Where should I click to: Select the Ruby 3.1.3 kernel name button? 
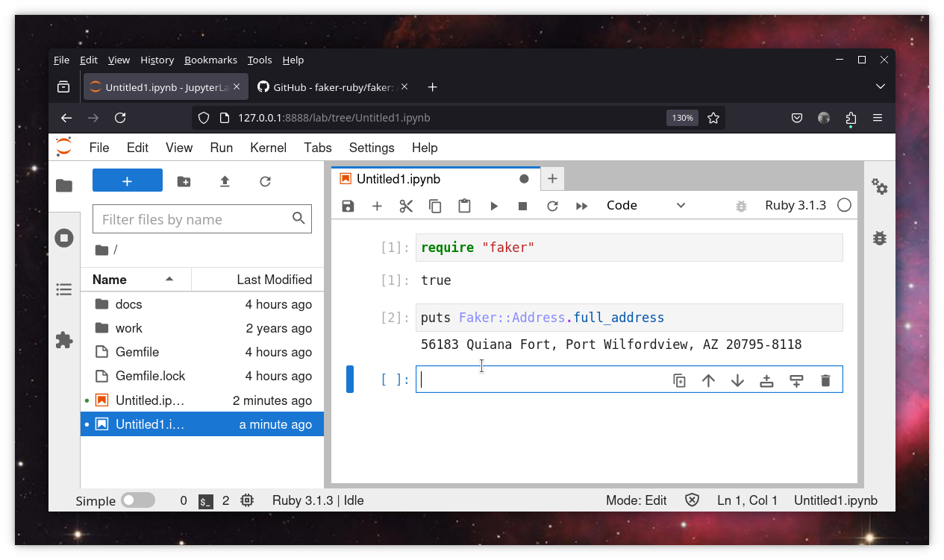coord(795,205)
